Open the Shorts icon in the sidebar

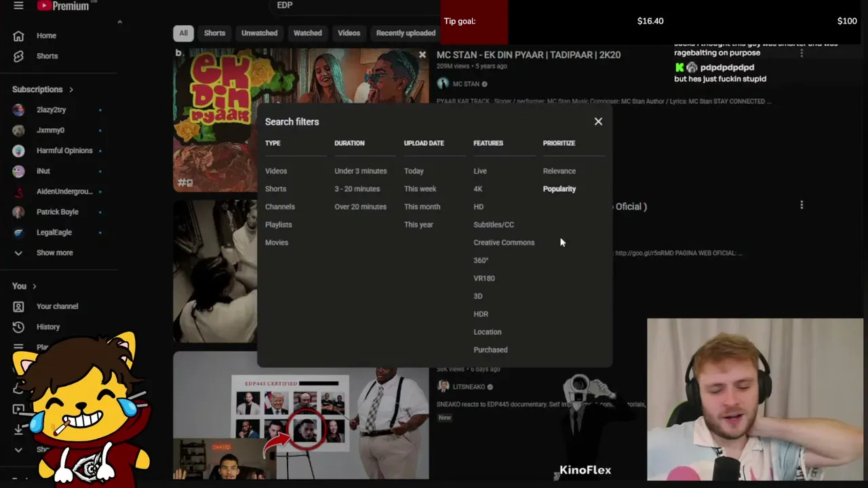coord(18,56)
